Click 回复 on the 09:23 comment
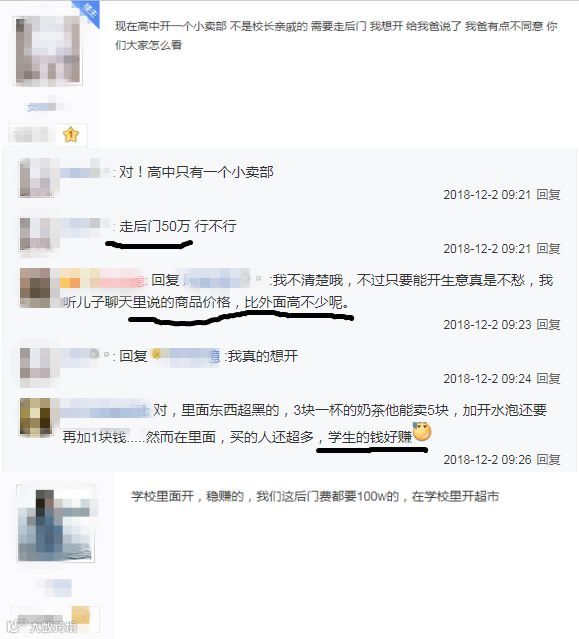Image resolution: width=579 pixels, height=639 pixels. [x=548, y=324]
